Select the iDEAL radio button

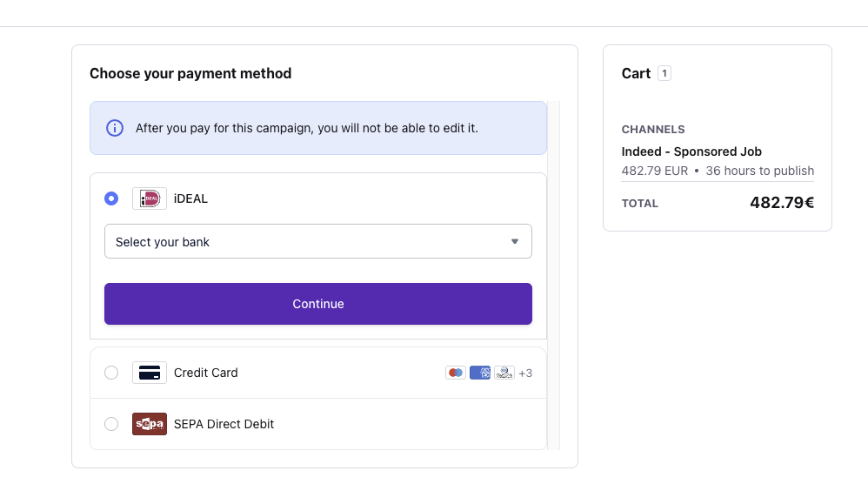111,198
